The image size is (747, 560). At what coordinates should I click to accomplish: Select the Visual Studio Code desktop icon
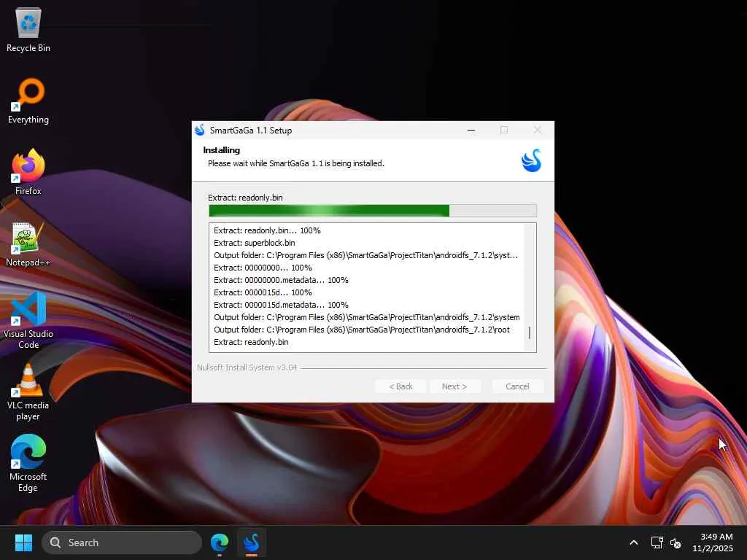point(28,321)
